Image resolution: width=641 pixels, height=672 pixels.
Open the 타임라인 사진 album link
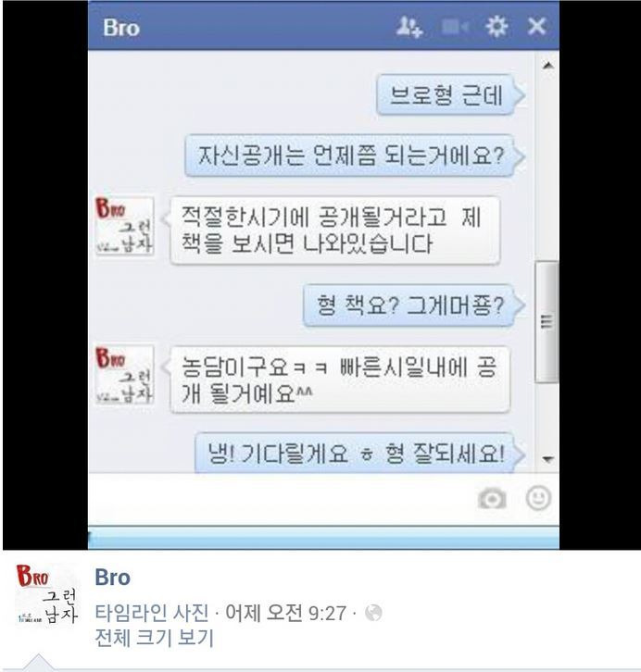click(152, 613)
